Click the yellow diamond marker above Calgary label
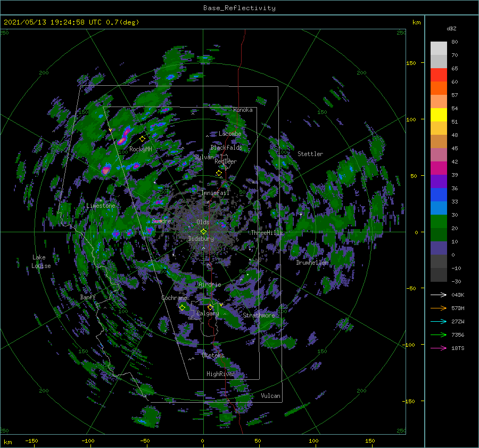Screen dimensions: 479x448 pyautogui.click(x=210, y=307)
